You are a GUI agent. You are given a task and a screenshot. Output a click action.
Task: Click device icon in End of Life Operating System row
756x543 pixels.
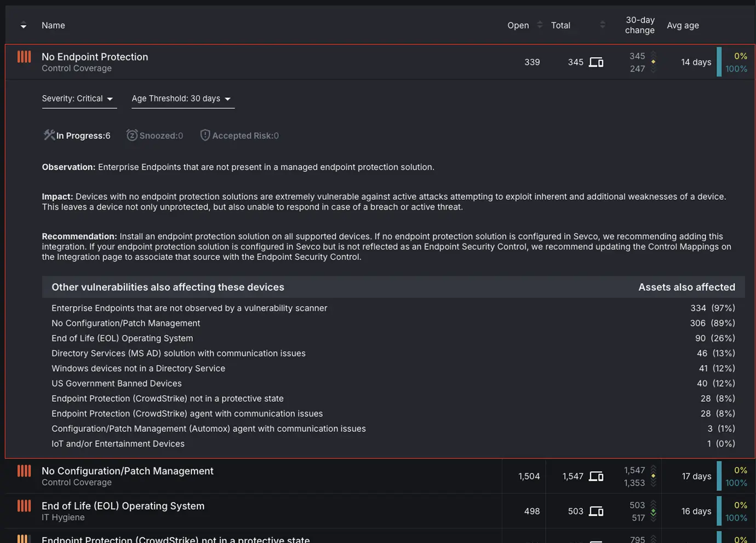click(x=596, y=511)
